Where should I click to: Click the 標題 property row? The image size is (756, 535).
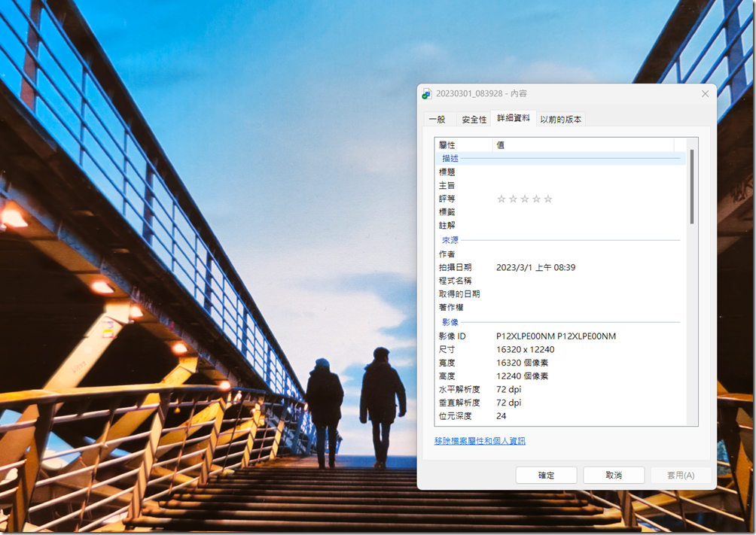pos(560,172)
